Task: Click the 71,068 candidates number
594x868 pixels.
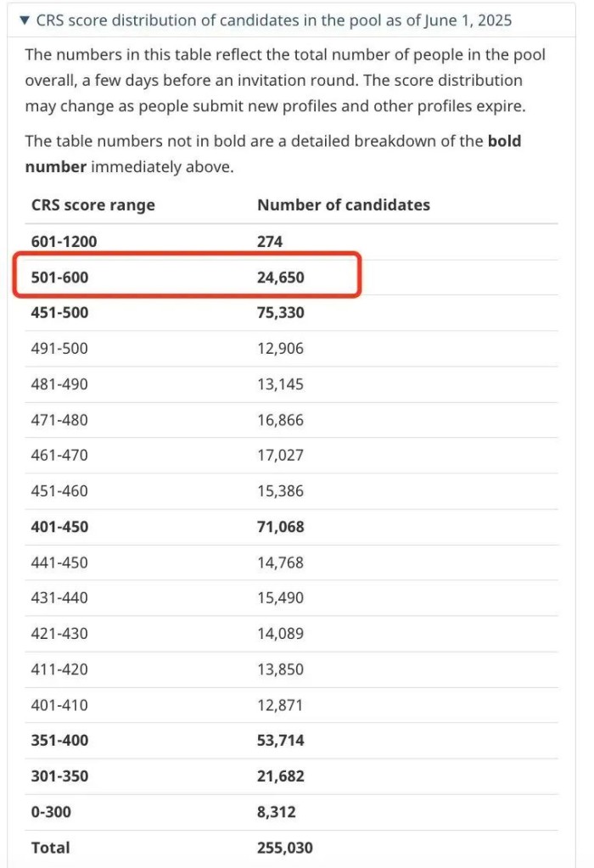Action: (x=281, y=526)
